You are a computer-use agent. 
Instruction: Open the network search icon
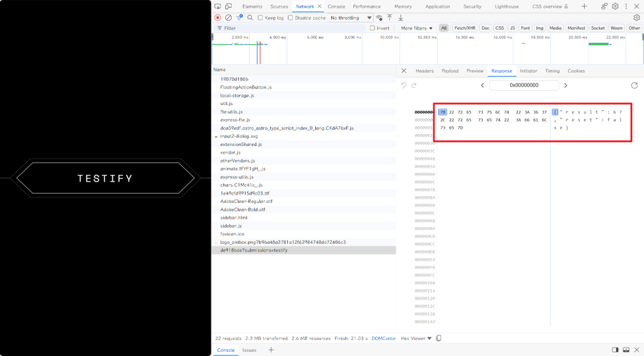tap(250, 18)
